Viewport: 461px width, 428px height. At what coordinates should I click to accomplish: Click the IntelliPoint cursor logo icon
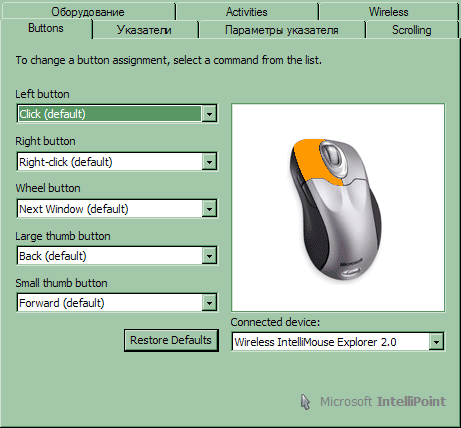click(x=305, y=401)
